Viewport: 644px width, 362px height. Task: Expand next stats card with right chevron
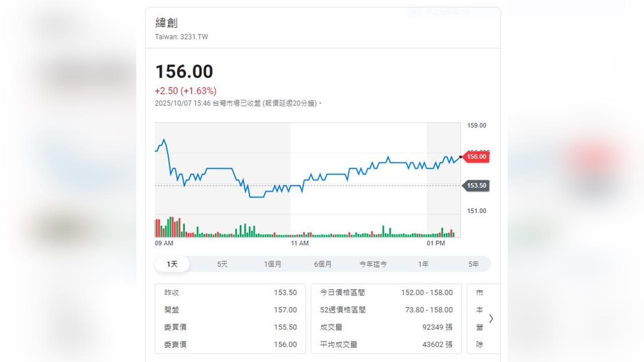(x=491, y=318)
